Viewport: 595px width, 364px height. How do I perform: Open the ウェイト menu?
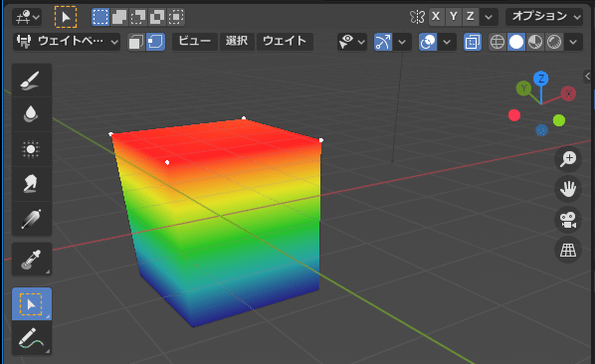[x=285, y=42]
